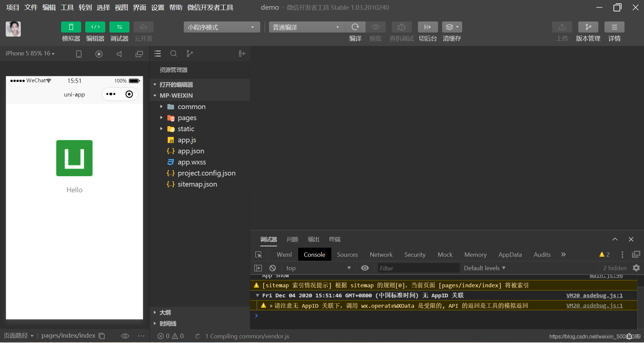Click the console Filter field
This screenshot has width=644, height=343.
(418, 268)
